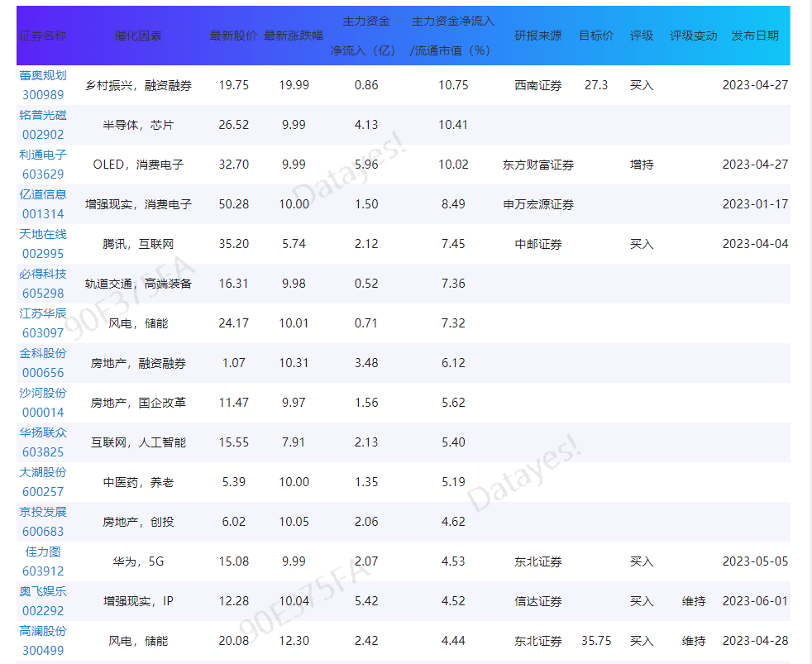Open the 佳力图 603912 stock link

43,561
